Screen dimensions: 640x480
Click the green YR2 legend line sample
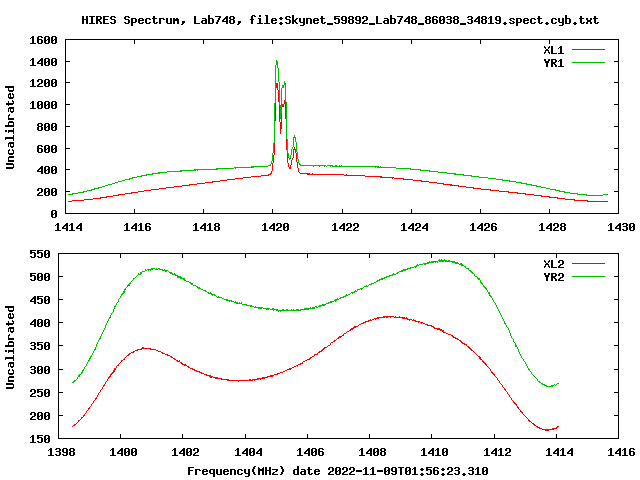(588, 277)
